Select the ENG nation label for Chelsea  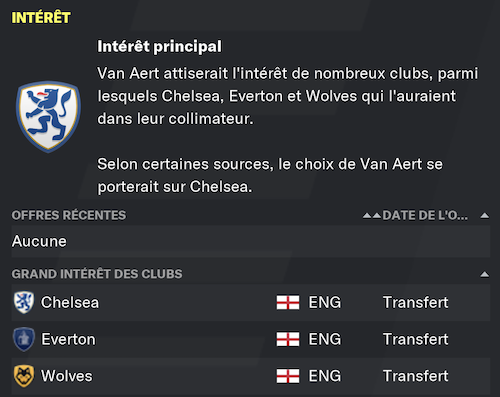click(325, 302)
